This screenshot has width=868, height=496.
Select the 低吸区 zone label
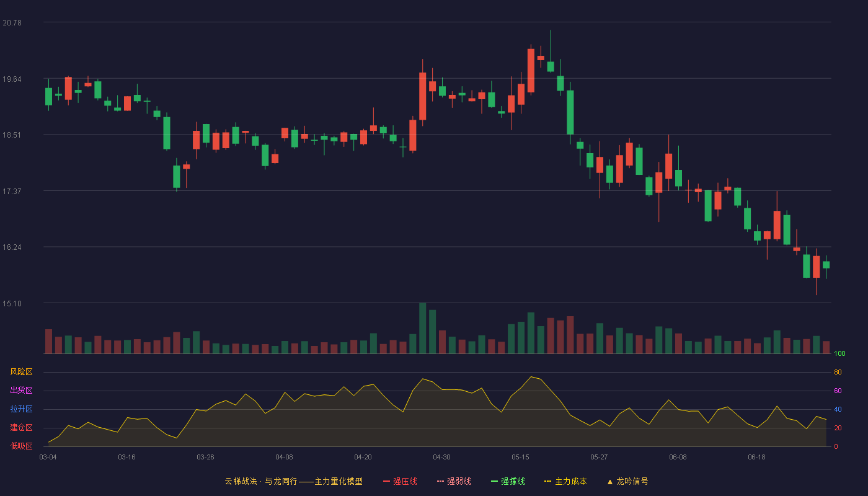pyautogui.click(x=21, y=446)
